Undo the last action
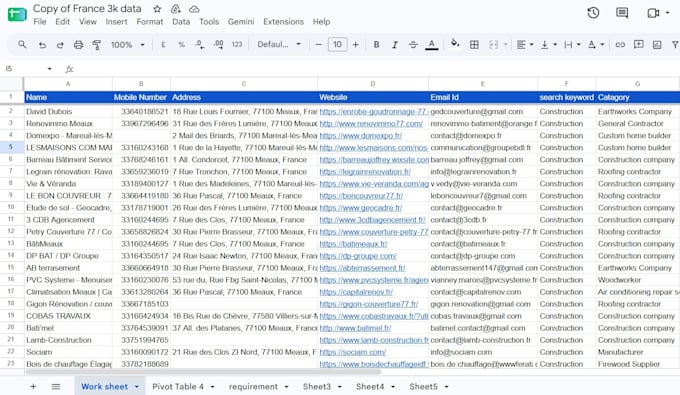 click(42, 45)
